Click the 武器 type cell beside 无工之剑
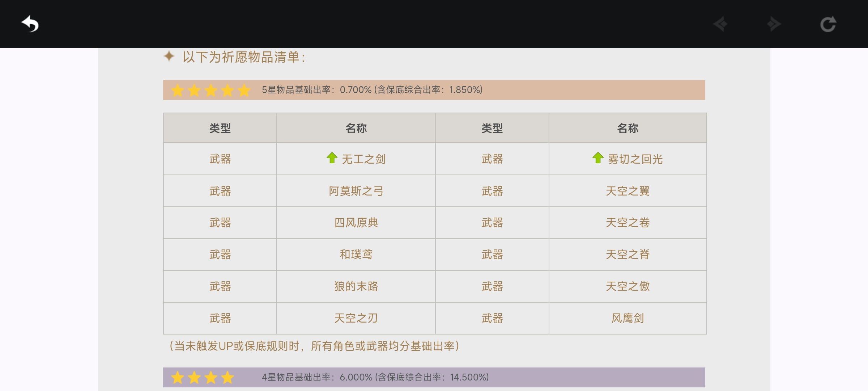868x391 pixels. (x=220, y=159)
